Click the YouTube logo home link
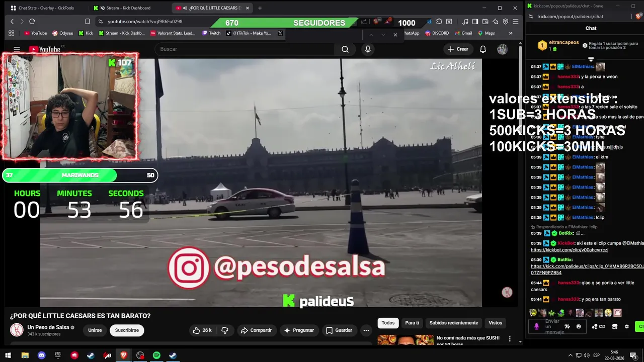Viewport: 644px width, 362px height. pos(44,49)
